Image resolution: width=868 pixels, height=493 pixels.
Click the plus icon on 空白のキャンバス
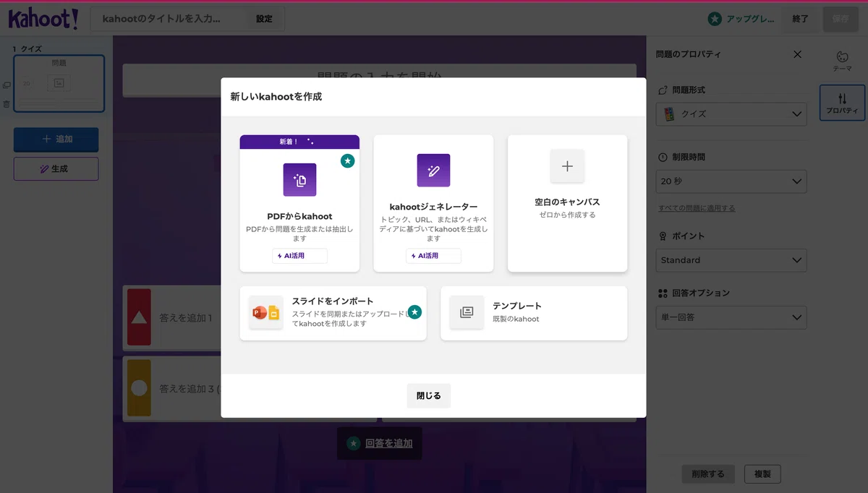point(567,166)
